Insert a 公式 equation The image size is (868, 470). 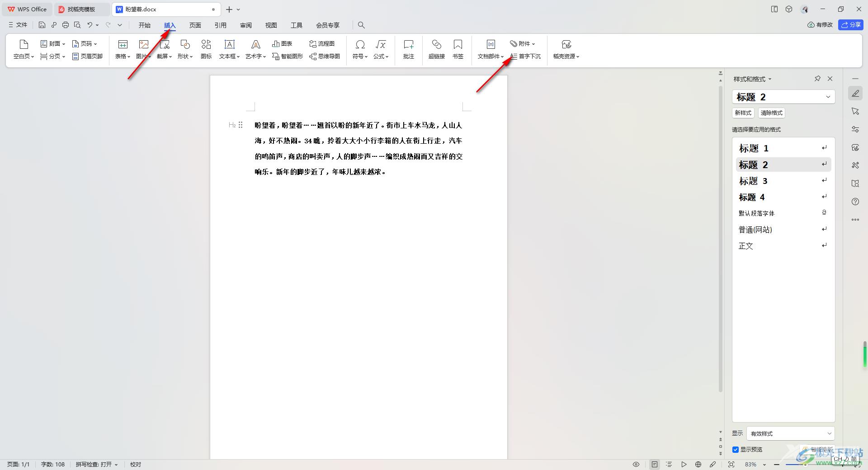click(x=381, y=50)
